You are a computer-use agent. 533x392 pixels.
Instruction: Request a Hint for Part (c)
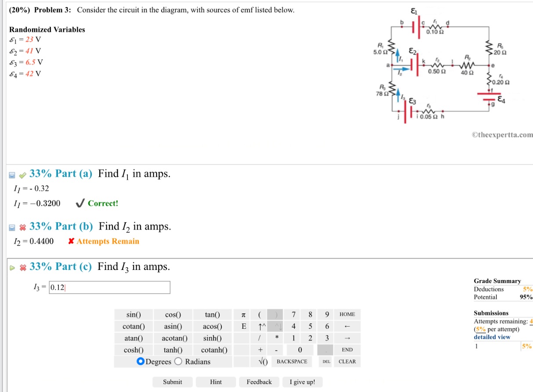coord(216,382)
